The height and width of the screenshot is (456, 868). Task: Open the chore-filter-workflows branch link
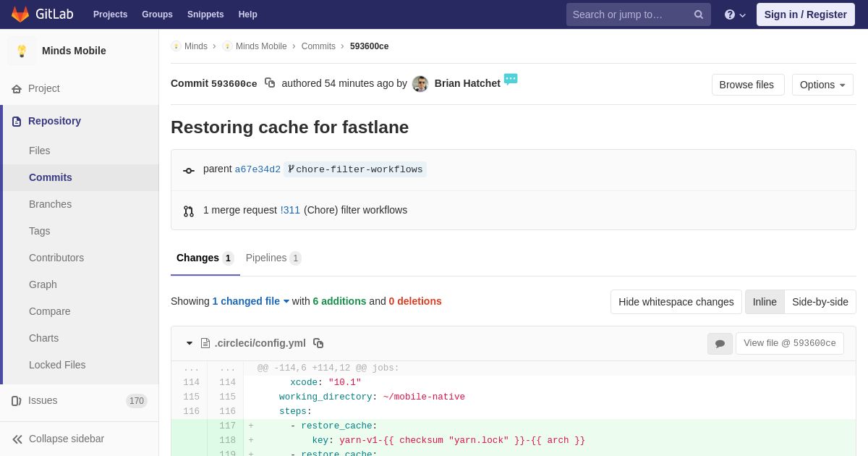(x=359, y=169)
